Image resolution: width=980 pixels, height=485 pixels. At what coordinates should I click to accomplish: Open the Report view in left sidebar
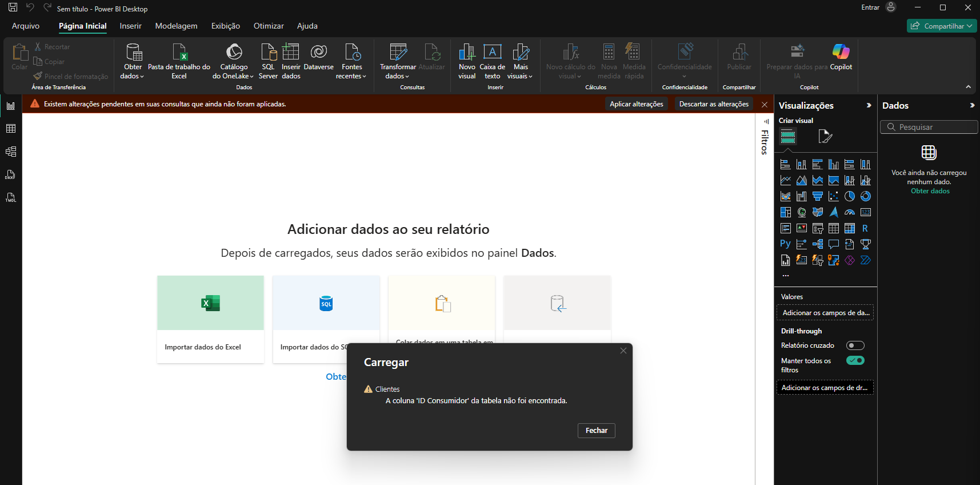point(11,106)
